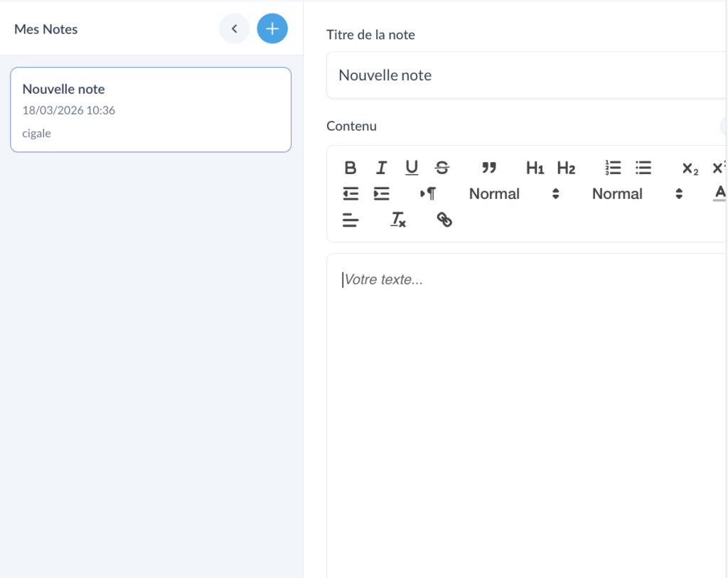This screenshot has width=728, height=578.
Task: Increase the text indent
Action: pyautogui.click(x=382, y=193)
